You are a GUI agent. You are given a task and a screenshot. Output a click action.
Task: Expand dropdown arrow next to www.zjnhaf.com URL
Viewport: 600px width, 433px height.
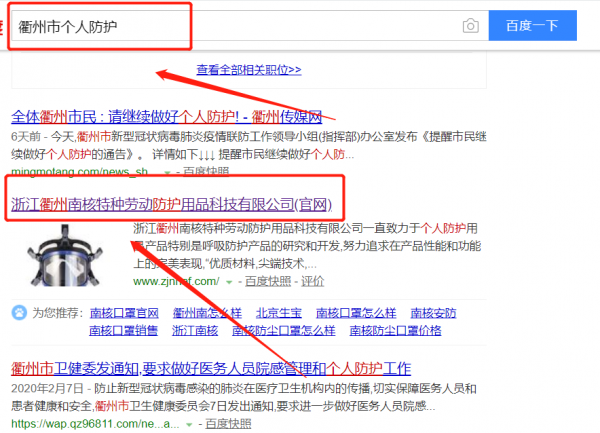click(229, 283)
